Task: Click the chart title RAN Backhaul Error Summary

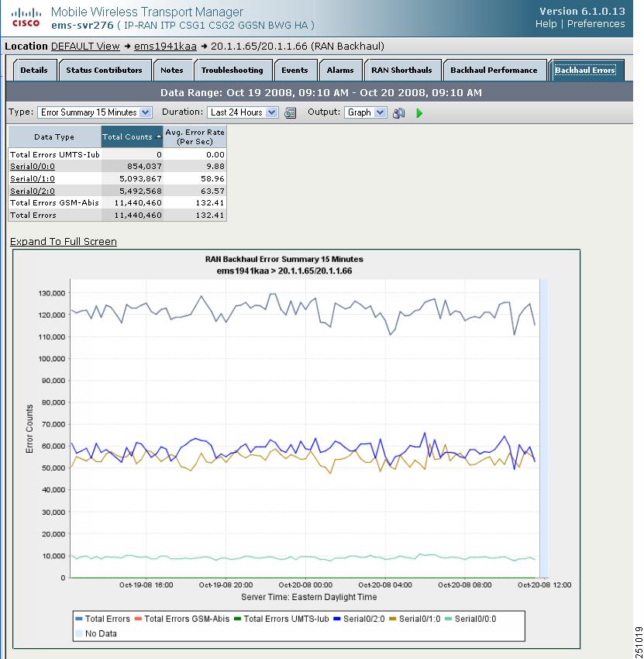Action: [x=284, y=259]
